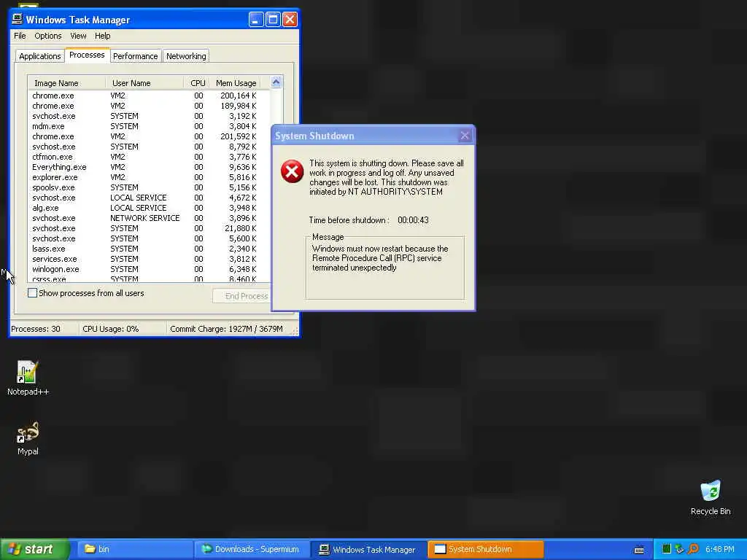Image resolution: width=747 pixels, height=560 pixels.
Task: Select svchost.exe owned by NETWORK SERVICE
Action: tap(149, 218)
